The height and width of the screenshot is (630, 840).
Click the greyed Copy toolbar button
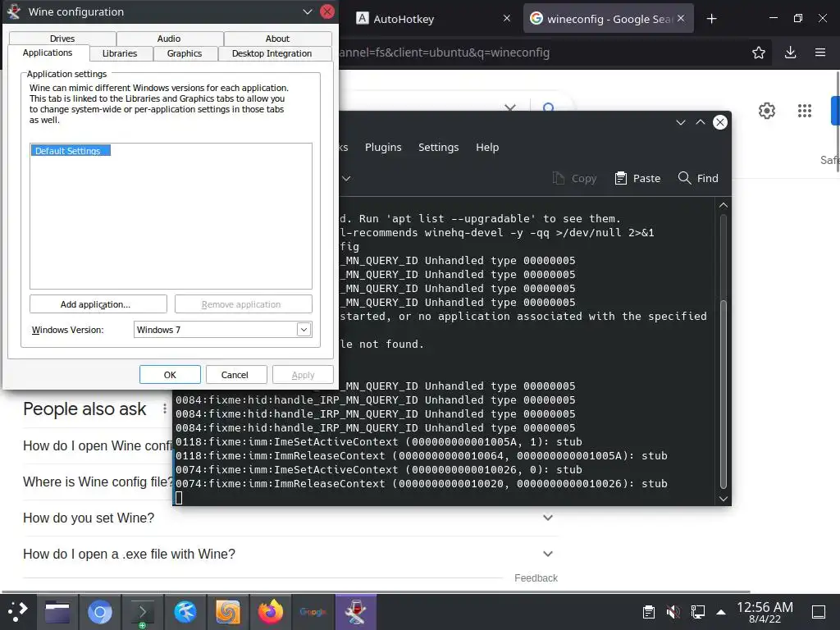coord(574,178)
